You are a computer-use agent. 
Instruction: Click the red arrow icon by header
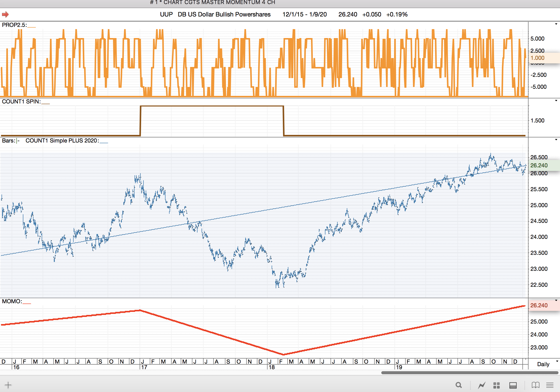pyautogui.click(x=5, y=14)
